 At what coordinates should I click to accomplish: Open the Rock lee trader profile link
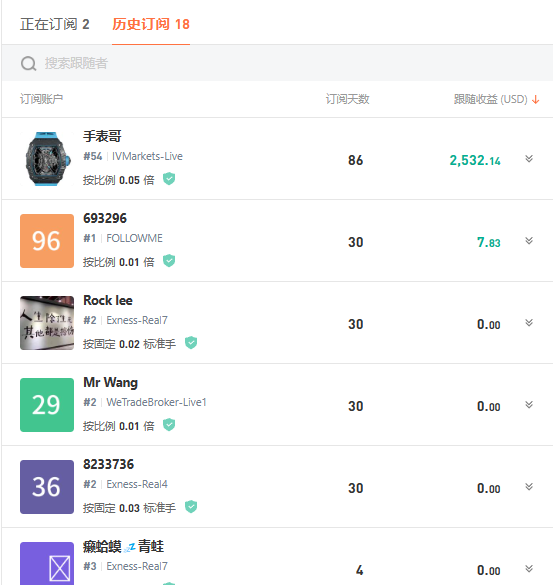point(108,300)
